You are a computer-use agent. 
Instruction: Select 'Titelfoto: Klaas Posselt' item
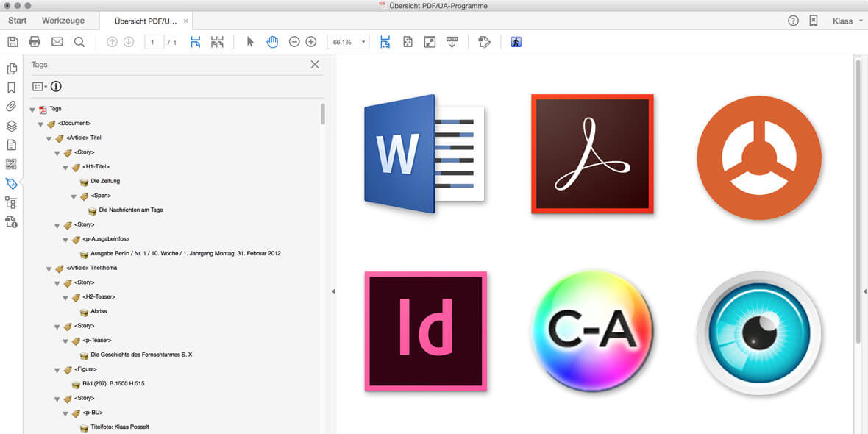(120, 427)
